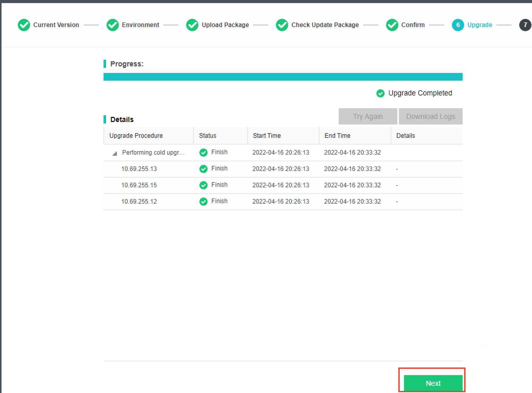Click the Status column header
532x393 pixels.
tap(220, 136)
